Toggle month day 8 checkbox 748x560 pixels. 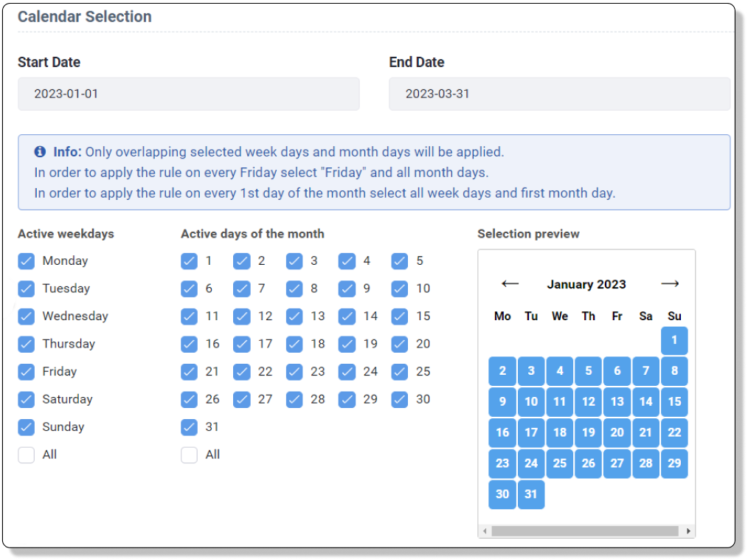[x=294, y=288]
